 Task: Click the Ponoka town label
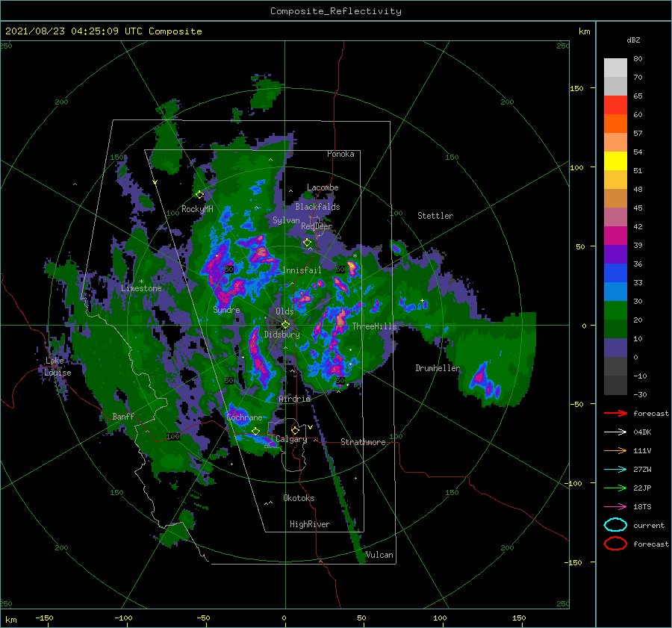click(x=340, y=154)
